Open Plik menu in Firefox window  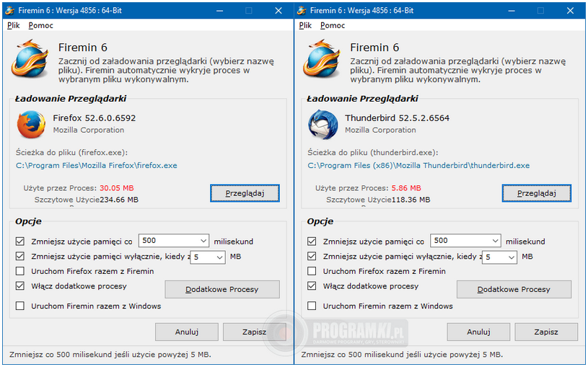pyautogui.click(x=14, y=25)
